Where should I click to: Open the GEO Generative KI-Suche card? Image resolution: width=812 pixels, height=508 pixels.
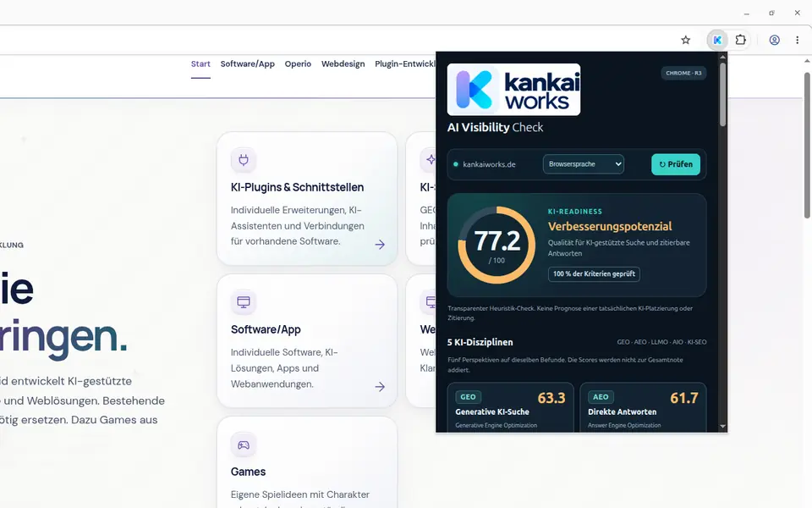click(511, 407)
